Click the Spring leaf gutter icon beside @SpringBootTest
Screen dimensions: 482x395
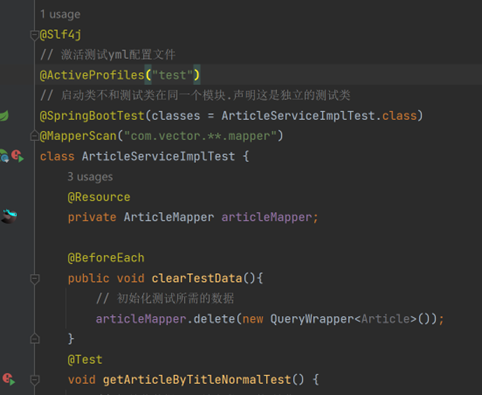4,116
